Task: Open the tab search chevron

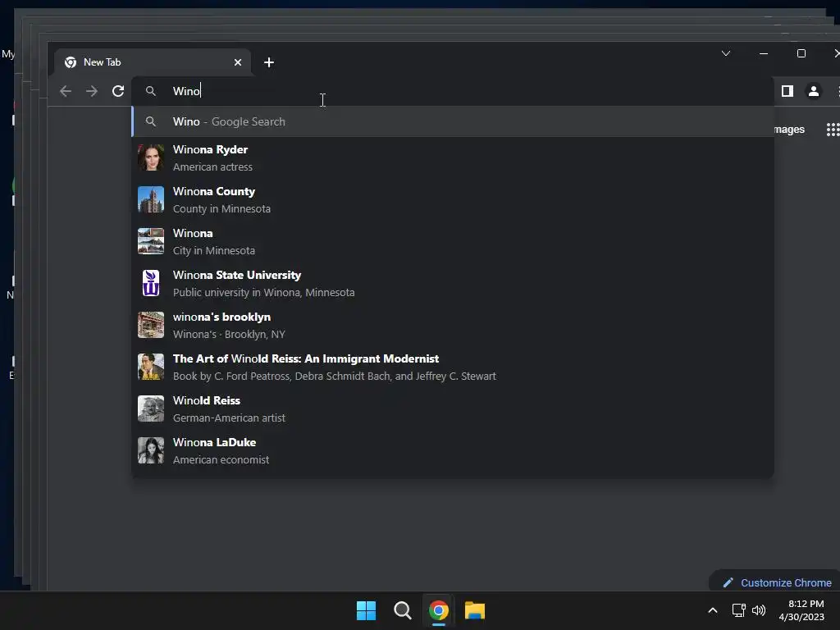Action: 726,53
